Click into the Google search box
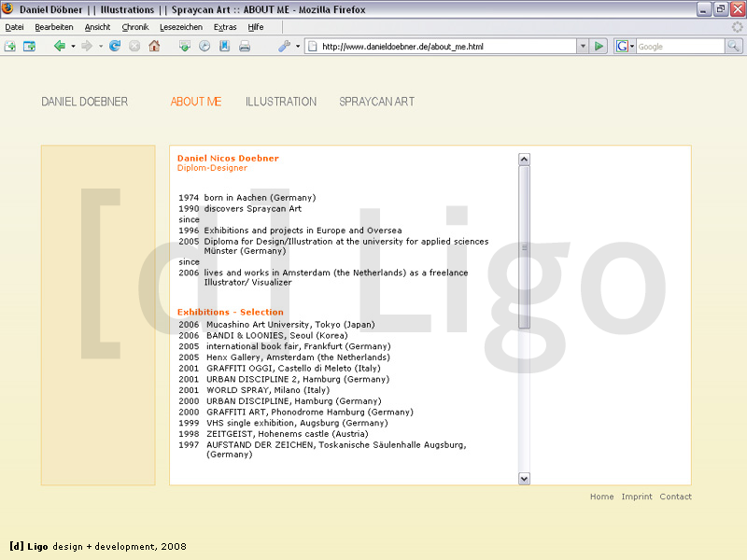 [681, 46]
